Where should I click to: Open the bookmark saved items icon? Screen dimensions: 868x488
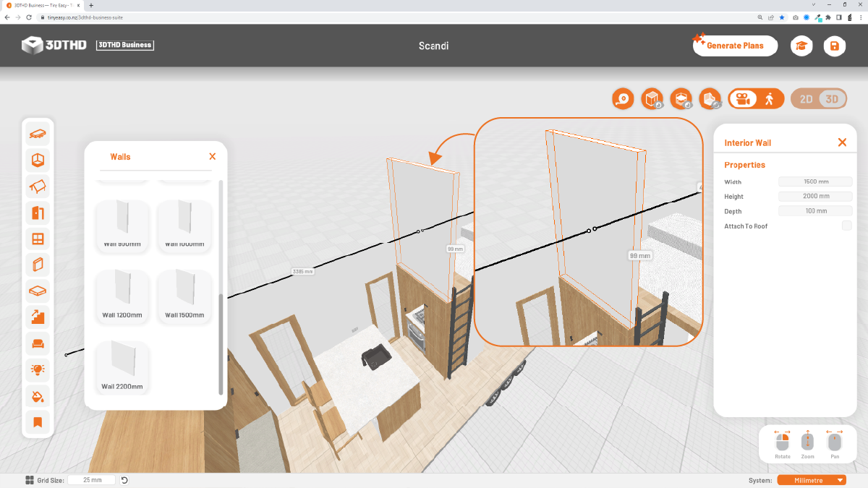coord(38,421)
